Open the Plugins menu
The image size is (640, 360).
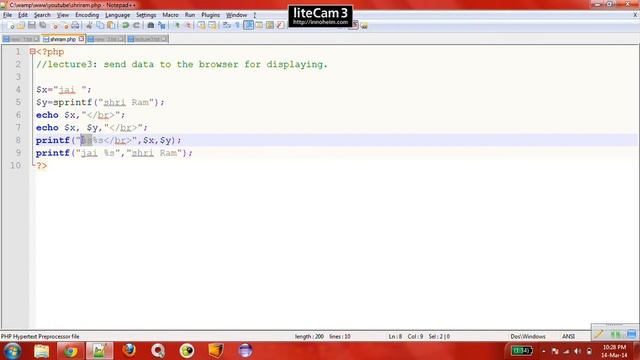click(211, 15)
